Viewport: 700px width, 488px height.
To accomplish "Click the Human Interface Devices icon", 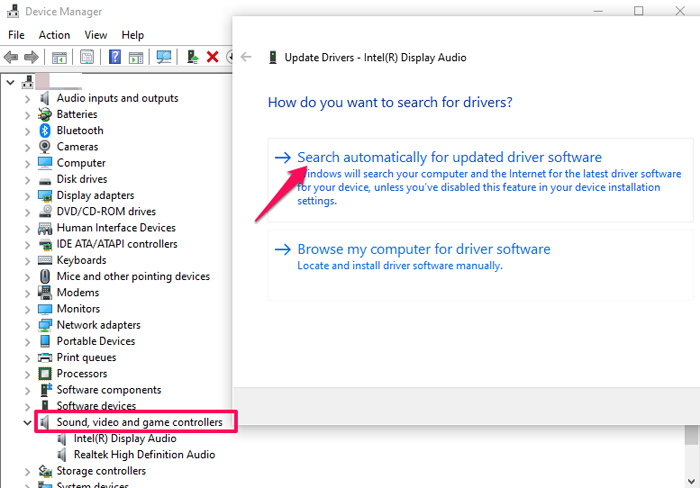I will (45, 228).
